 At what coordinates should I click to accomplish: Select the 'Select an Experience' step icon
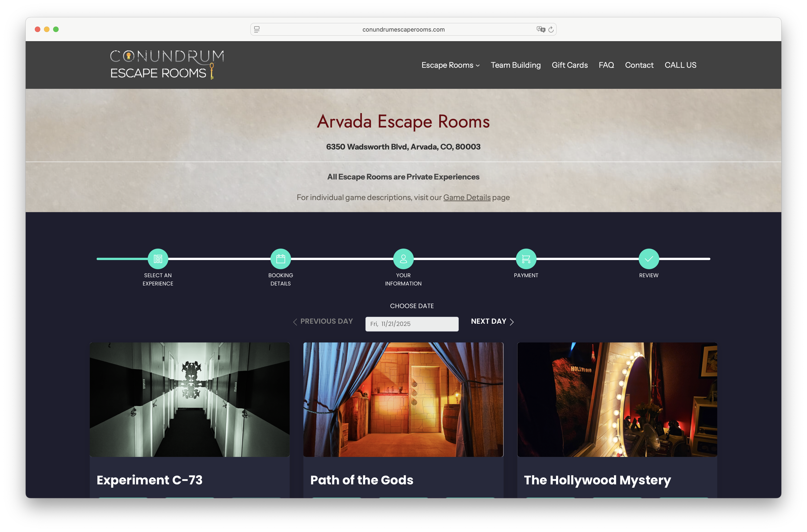[158, 258]
